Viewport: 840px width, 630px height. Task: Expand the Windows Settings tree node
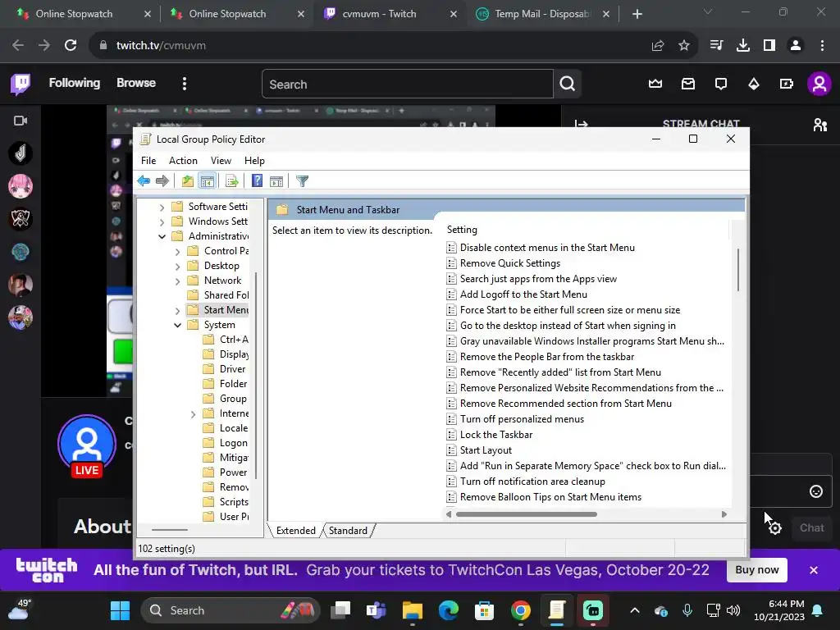tap(162, 221)
